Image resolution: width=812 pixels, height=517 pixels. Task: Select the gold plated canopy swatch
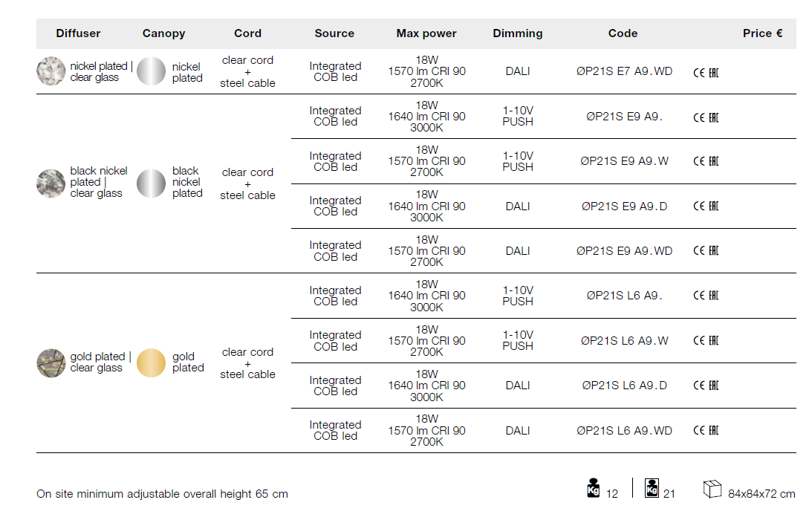click(x=152, y=362)
